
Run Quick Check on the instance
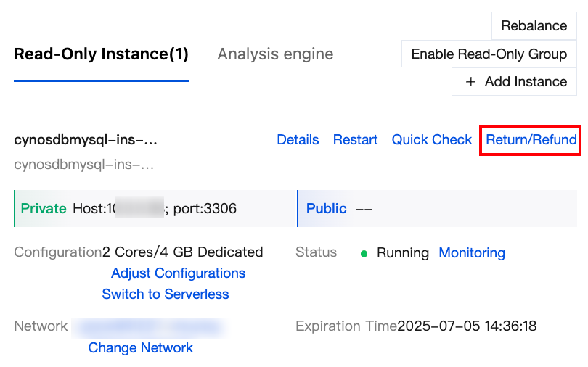(431, 140)
